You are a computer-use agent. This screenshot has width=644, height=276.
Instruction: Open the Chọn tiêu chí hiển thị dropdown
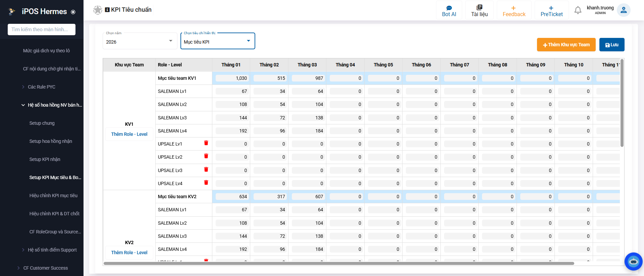[218, 41]
